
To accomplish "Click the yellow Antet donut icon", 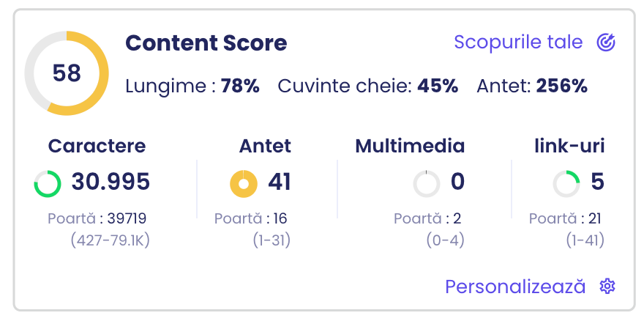I will [244, 183].
